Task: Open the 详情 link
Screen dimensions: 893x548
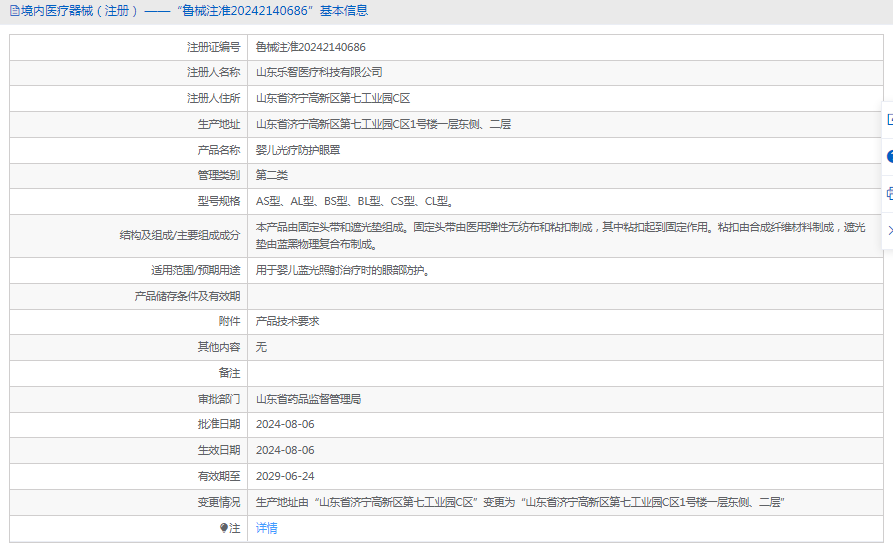Action: [267, 528]
